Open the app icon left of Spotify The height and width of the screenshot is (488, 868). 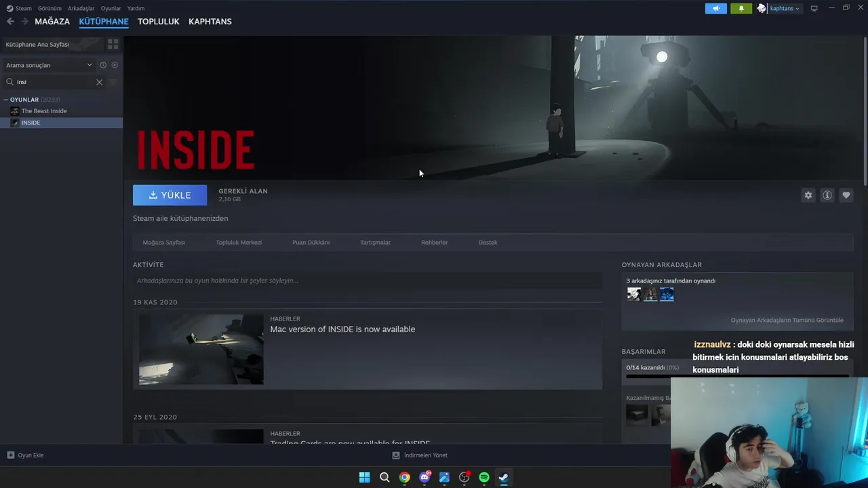tap(465, 477)
